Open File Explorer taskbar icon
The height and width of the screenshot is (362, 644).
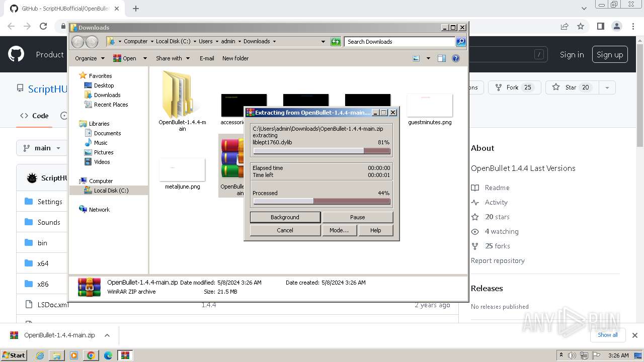[x=57, y=355]
